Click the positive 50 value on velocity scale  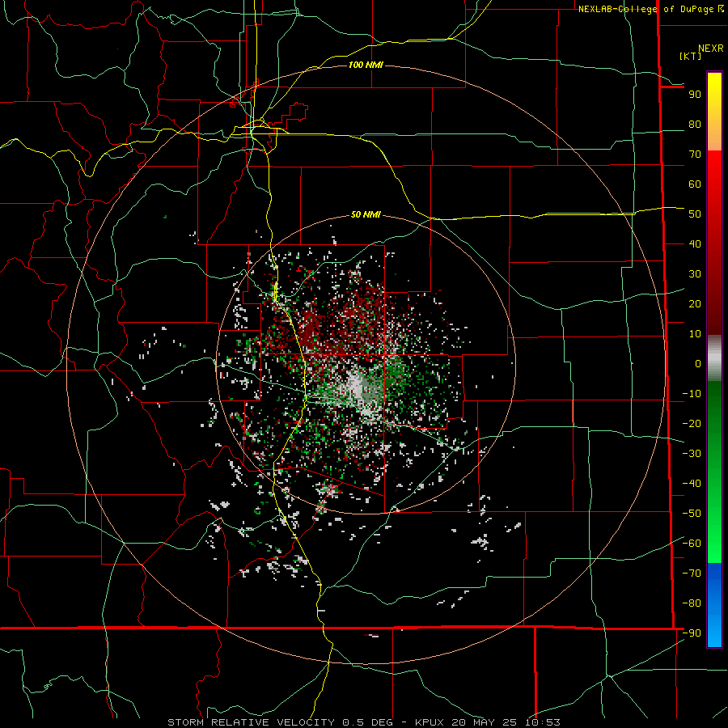695,214
